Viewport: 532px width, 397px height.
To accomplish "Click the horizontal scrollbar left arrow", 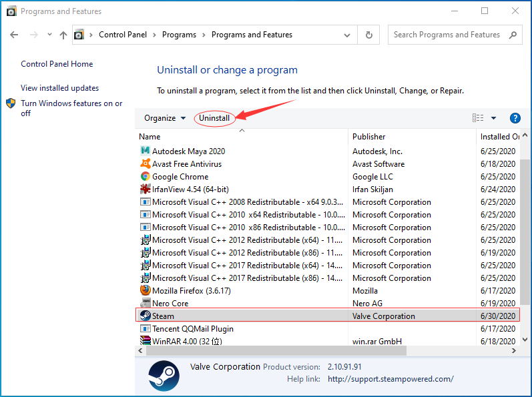I will 140,350.
